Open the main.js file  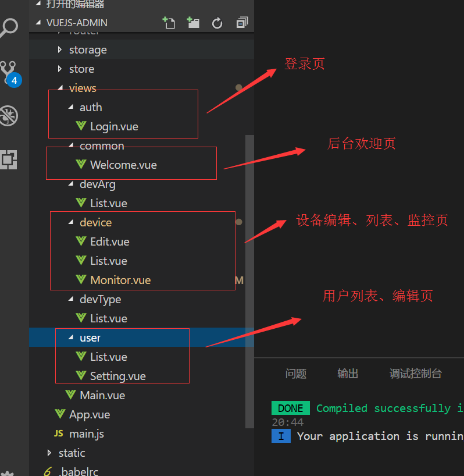(x=86, y=434)
